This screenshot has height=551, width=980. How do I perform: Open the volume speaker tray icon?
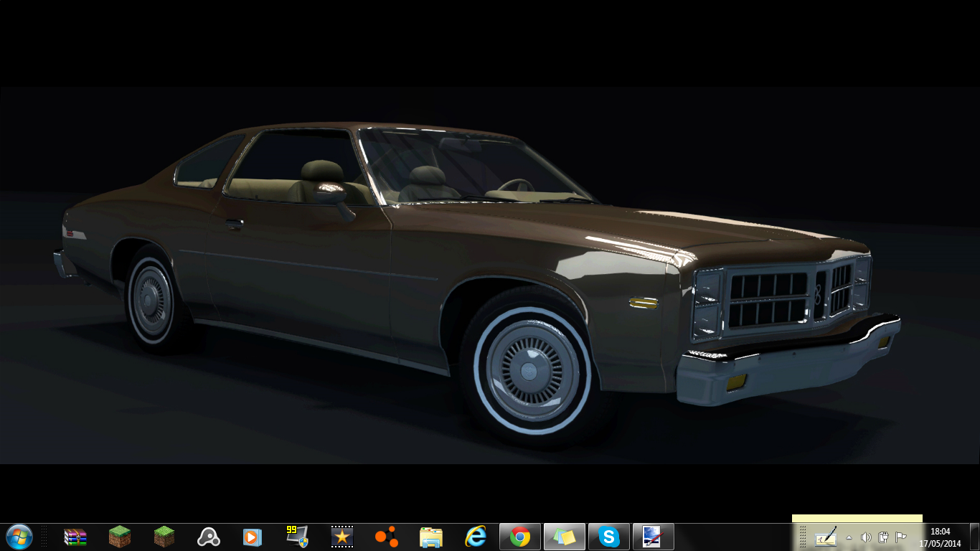point(866,537)
